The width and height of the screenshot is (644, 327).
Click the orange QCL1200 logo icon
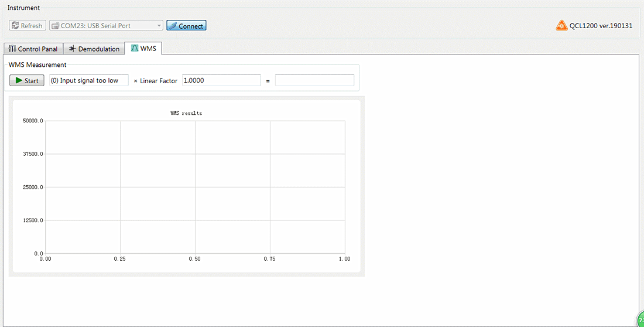561,26
